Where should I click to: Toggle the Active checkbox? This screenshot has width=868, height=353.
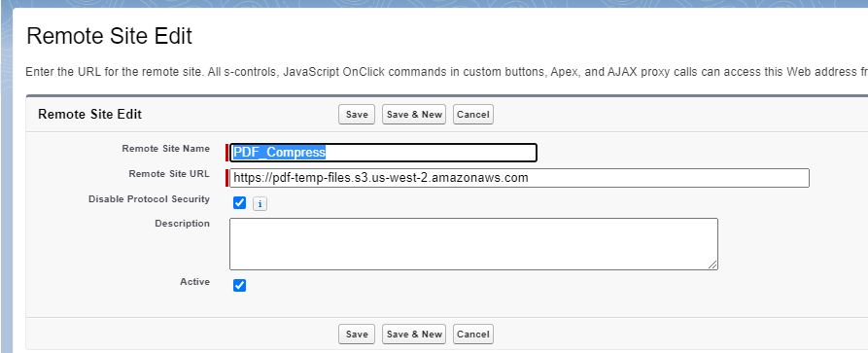coord(239,285)
